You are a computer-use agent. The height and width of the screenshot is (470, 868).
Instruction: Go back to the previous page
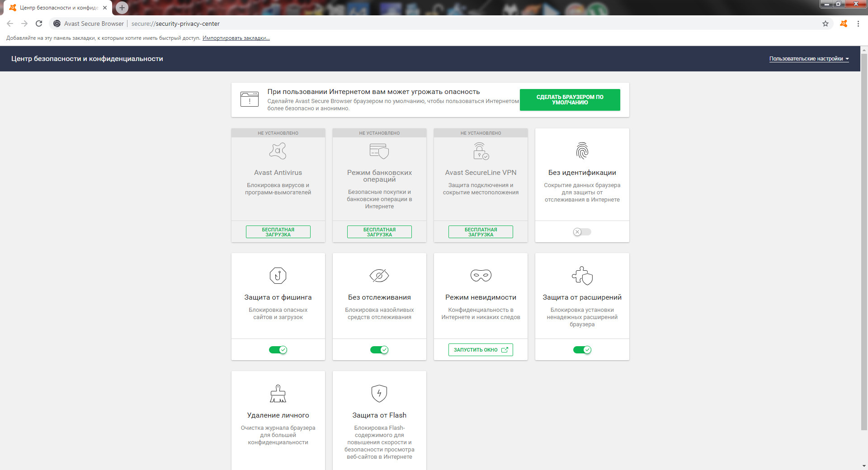[x=10, y=23]
